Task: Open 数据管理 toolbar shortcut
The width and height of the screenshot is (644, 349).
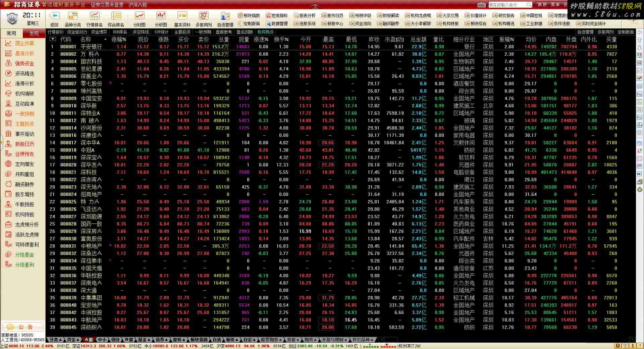Action: point(277,23)
